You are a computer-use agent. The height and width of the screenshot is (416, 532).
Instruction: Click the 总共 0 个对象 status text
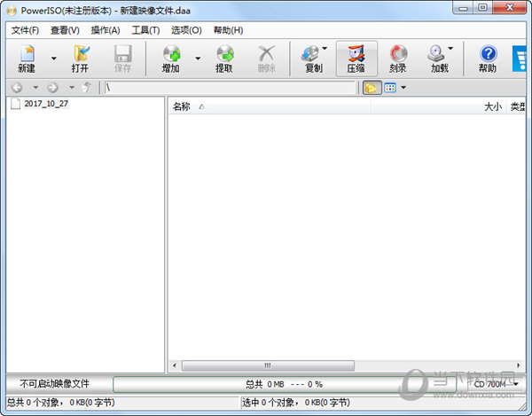click(60, 403)
